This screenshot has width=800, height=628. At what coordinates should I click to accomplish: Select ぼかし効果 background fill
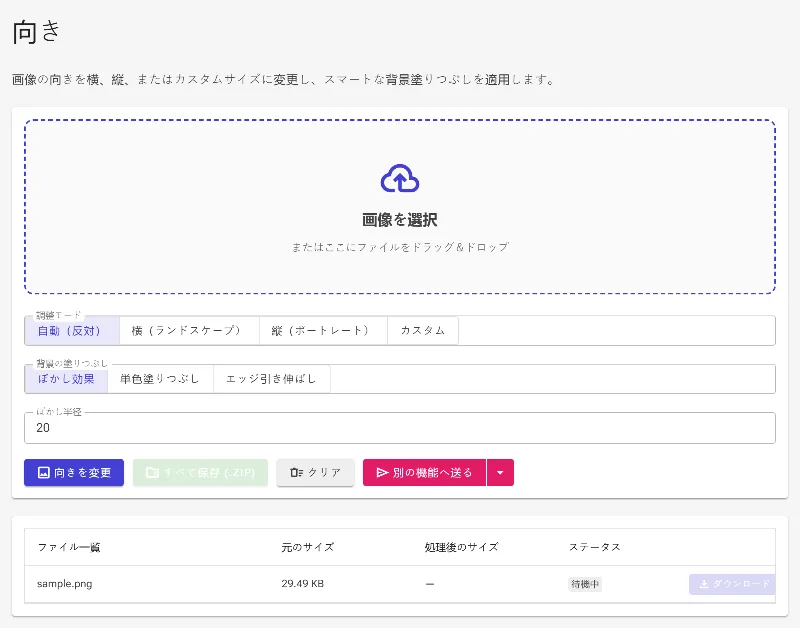[66, 379]
